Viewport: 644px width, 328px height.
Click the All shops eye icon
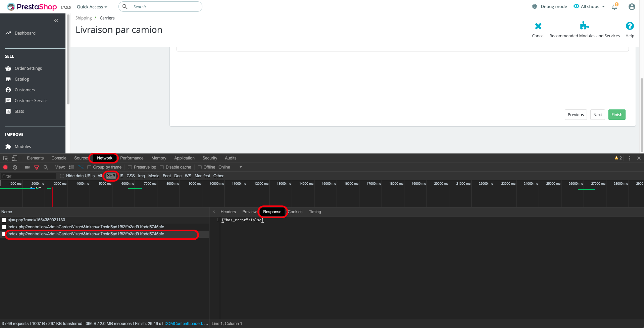[x=576, y=6]
